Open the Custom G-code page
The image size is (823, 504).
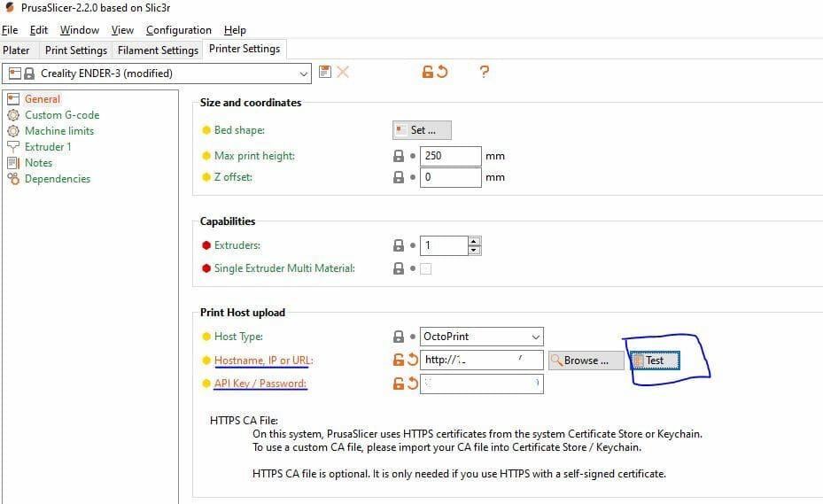click(x=62, y=115)
